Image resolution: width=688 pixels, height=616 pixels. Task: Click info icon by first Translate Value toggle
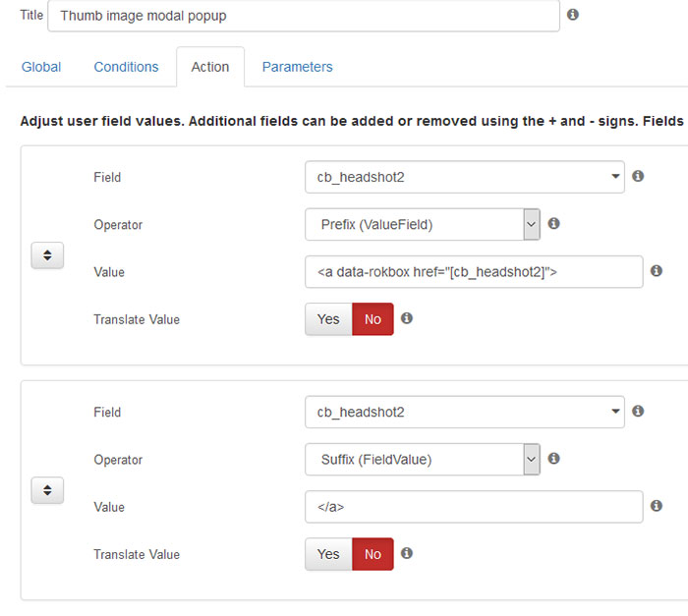point(407,318)
